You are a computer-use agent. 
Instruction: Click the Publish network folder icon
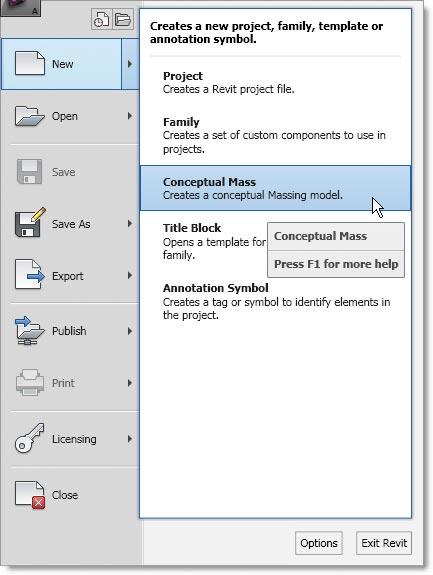coord(30,331)
